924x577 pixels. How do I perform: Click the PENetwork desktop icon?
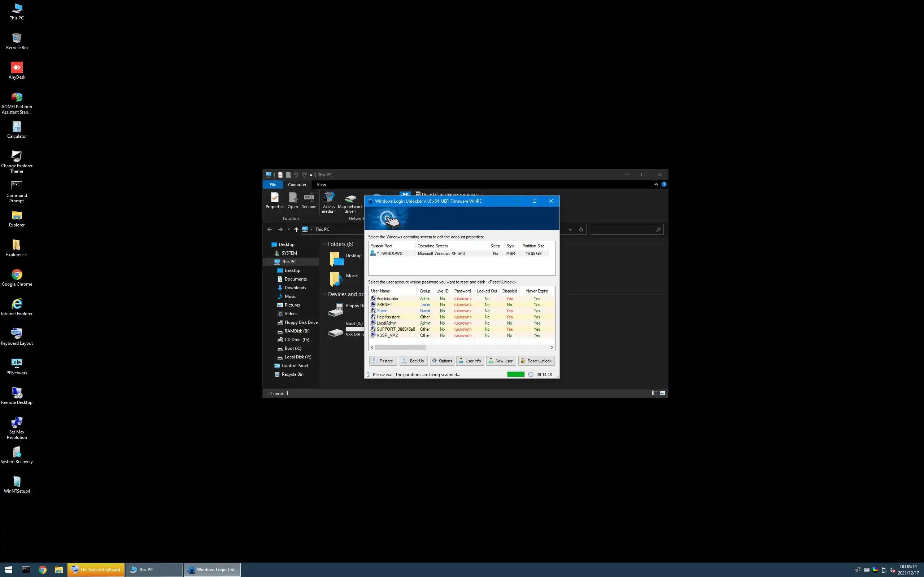coord(17,363)
